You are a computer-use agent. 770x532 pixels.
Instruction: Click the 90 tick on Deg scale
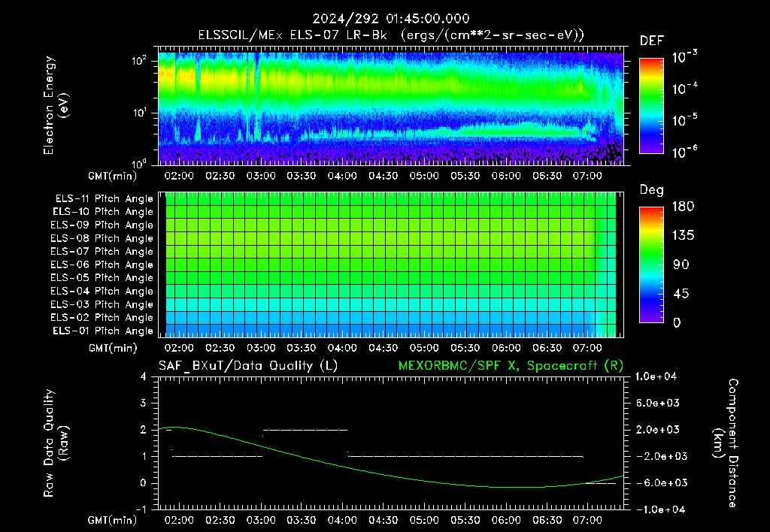tap(681, 264)
